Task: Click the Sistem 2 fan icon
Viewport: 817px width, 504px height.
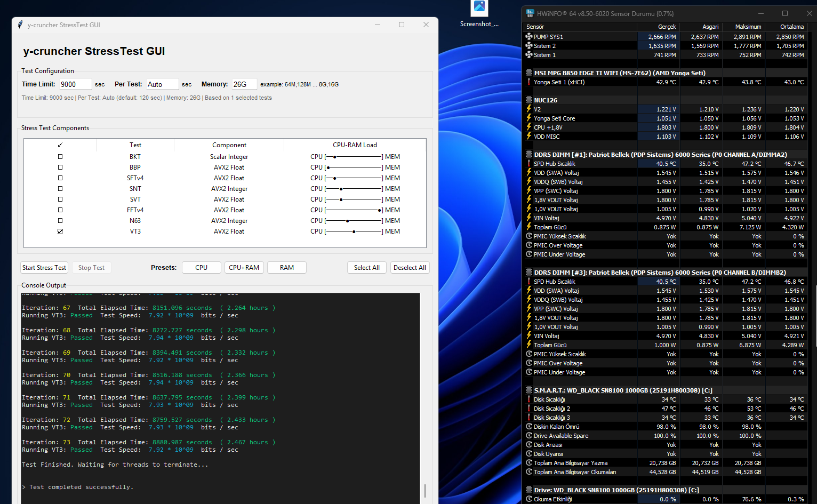Action: (x=529, y=46)
